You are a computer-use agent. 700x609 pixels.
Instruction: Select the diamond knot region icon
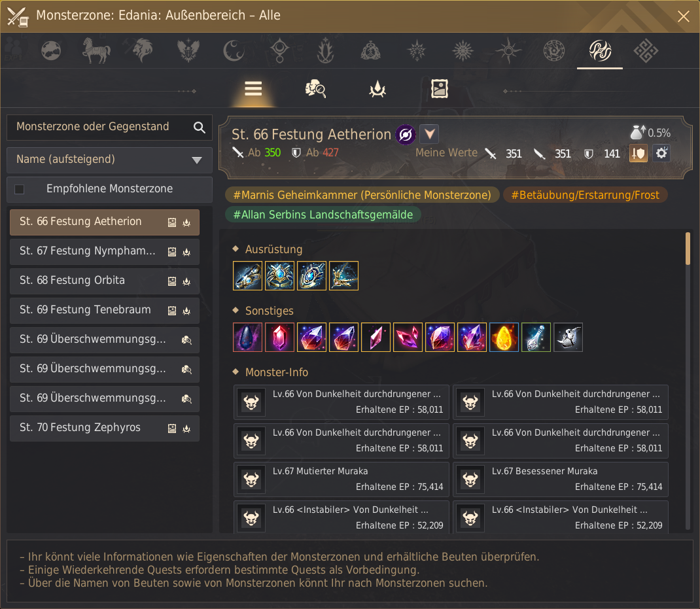[x=646, y=50]
